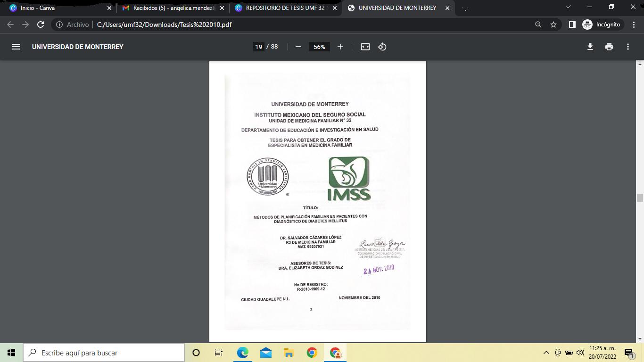Bookmark this page with the star icon
The height and width of the screenshot is (362, 644).
pyautogui.click(x=553, y=25)
